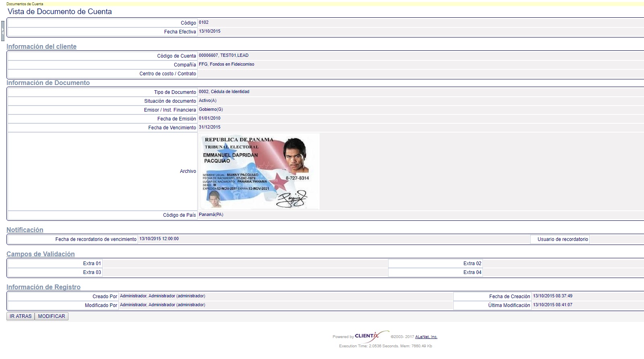Click the Compañía value FFG, Fondos en Fideicomiso

coord(226,64)
